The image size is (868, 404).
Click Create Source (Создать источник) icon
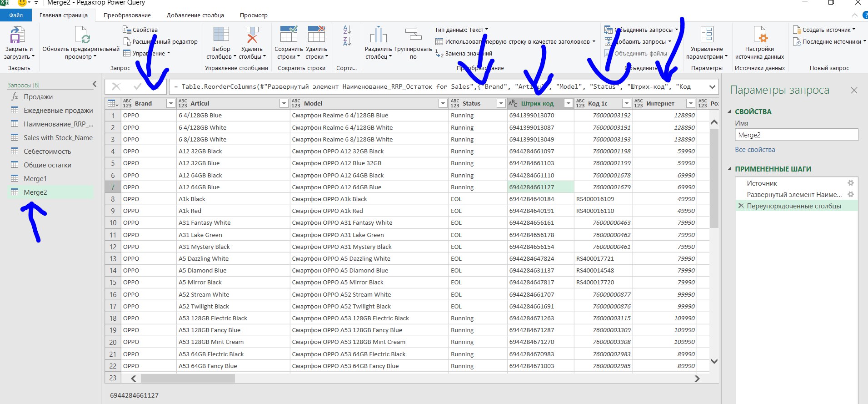pyautogui.click(x=797, y=30)
